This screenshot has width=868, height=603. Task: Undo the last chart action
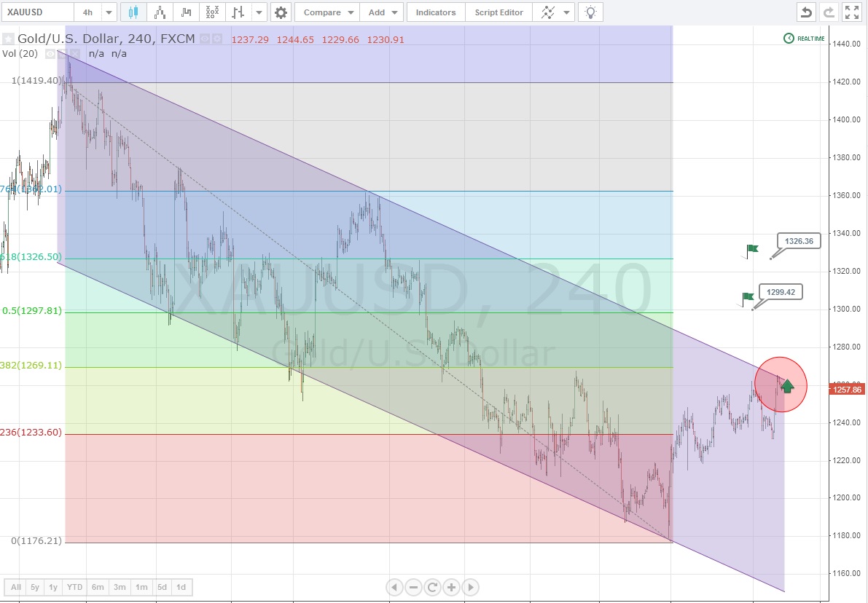click(x=805, y=12)
